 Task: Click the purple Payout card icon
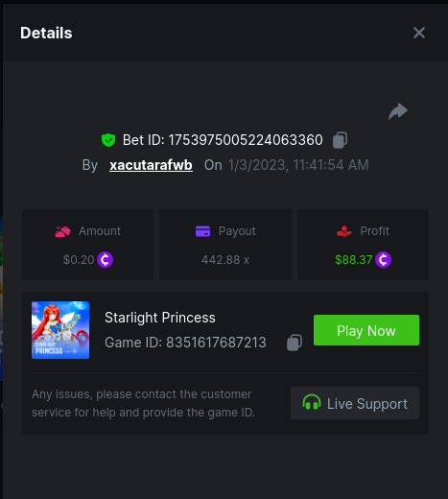pos(202,231)
